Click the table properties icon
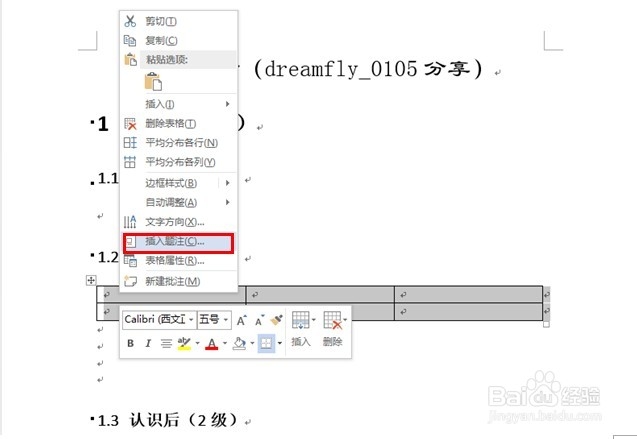This screenshot has height=439, width=637. click(x=130, y=261)
